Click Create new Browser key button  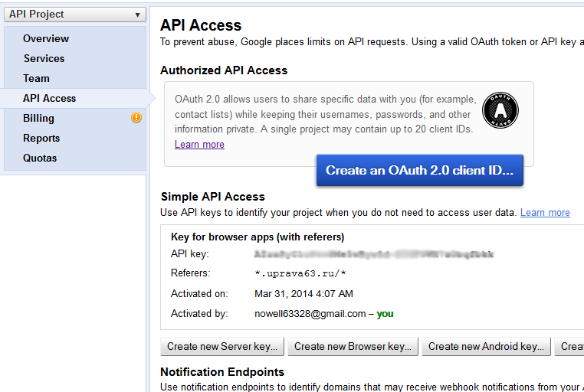(x=353, y=347)
